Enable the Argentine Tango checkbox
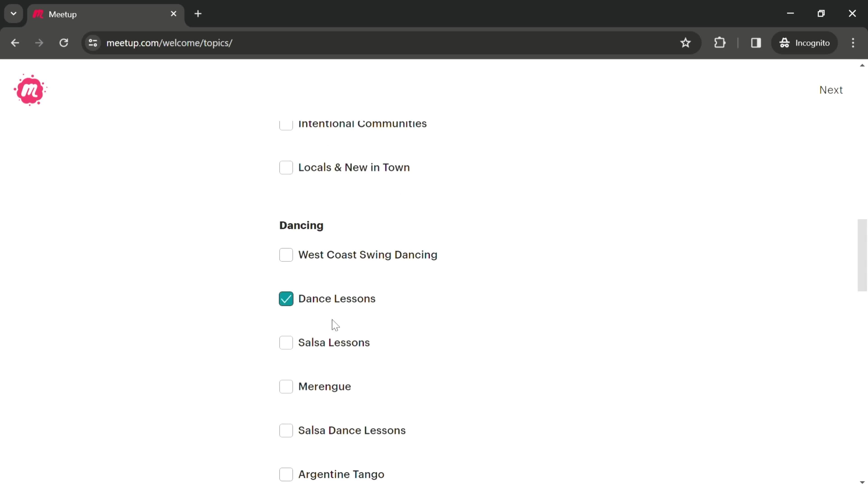The image size is (868, 488). [286, 474]
